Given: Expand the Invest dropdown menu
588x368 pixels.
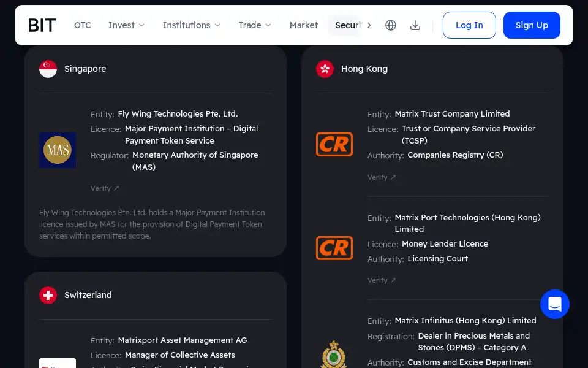Looking at the screenshot, I should (x=126, y=25).
